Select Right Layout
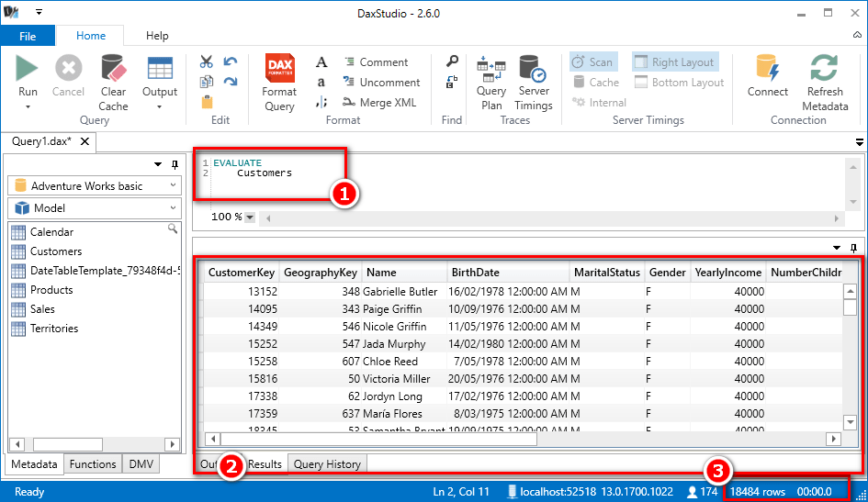Viewport: 868px width, 502px height. pos(675,61)
